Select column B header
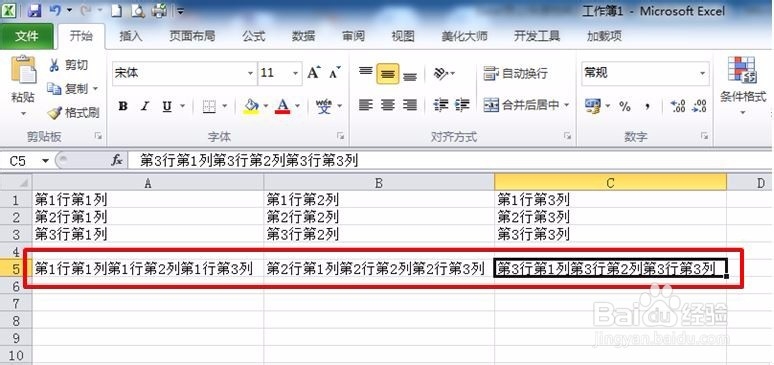This screenshot has height=365, width=774. point(379,183)
